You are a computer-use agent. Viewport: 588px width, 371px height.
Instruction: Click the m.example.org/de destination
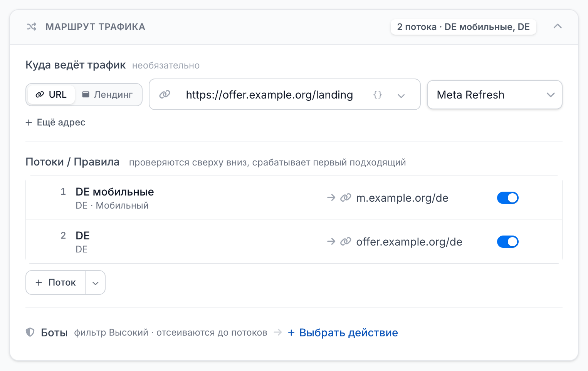coord(402,198)
